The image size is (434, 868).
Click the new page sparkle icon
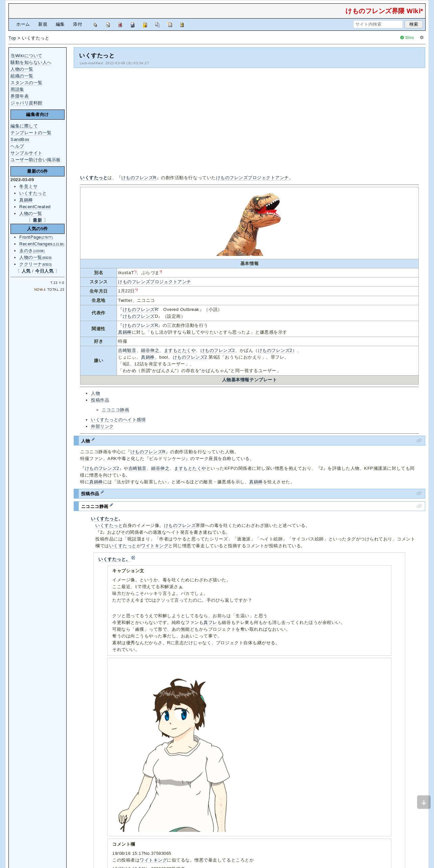click(170, 25)
